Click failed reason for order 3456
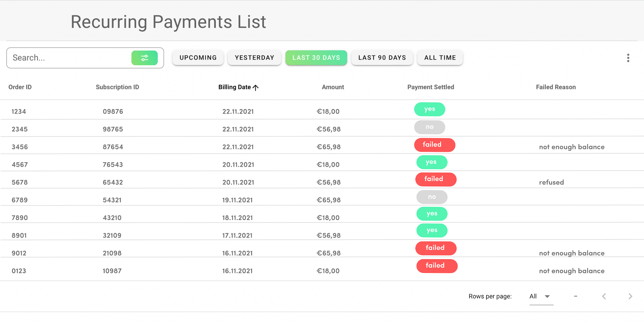 coord(572,147)
